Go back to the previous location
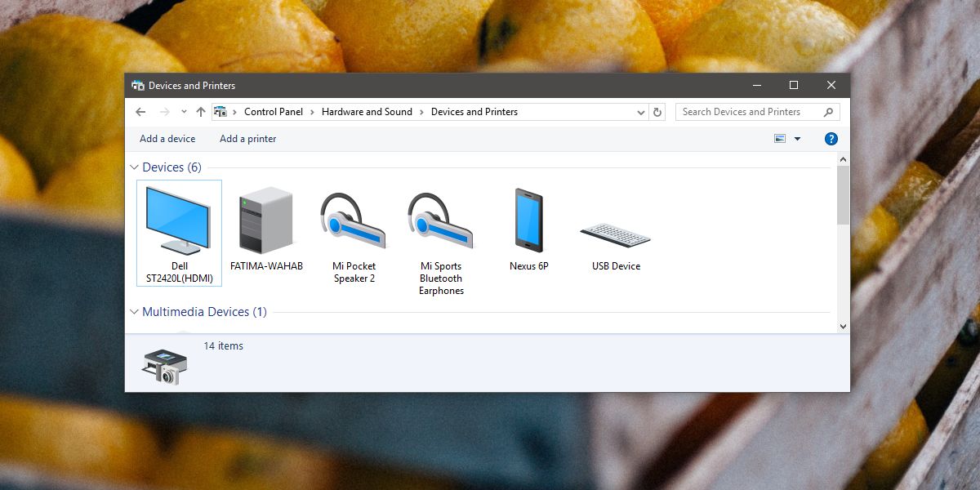980x490 pixels. pos(140,112)
